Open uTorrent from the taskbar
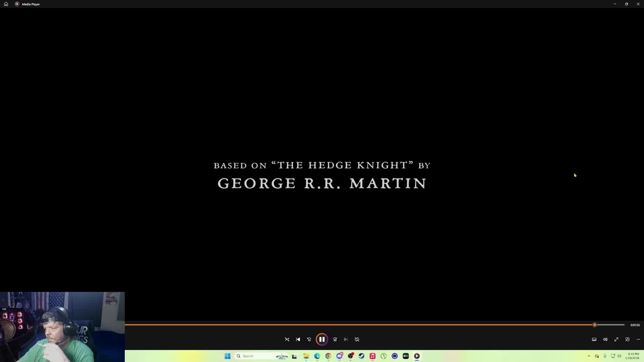Image resolution: width=644 pixels, height=362 pixels. point(383,356)
